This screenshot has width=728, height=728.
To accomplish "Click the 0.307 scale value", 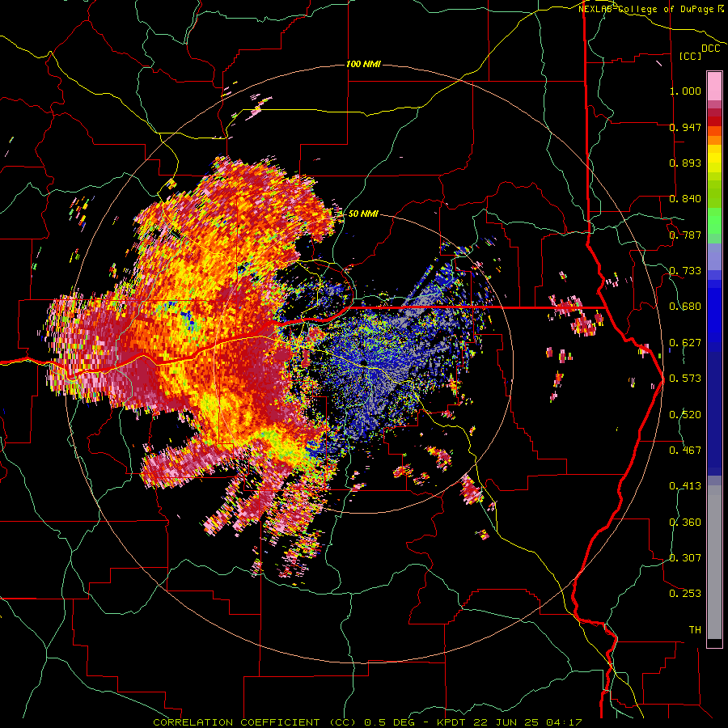I will [x=685, y=558].
